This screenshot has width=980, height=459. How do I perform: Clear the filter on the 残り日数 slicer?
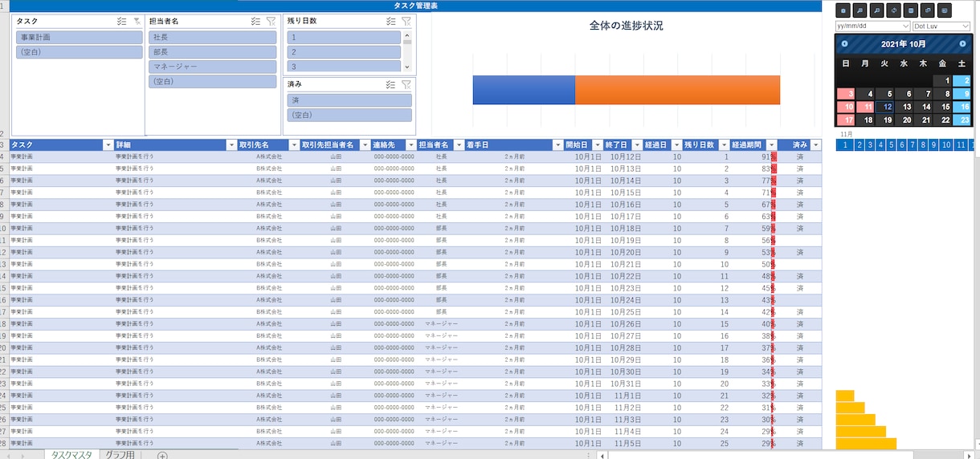(x=406, y=21)
